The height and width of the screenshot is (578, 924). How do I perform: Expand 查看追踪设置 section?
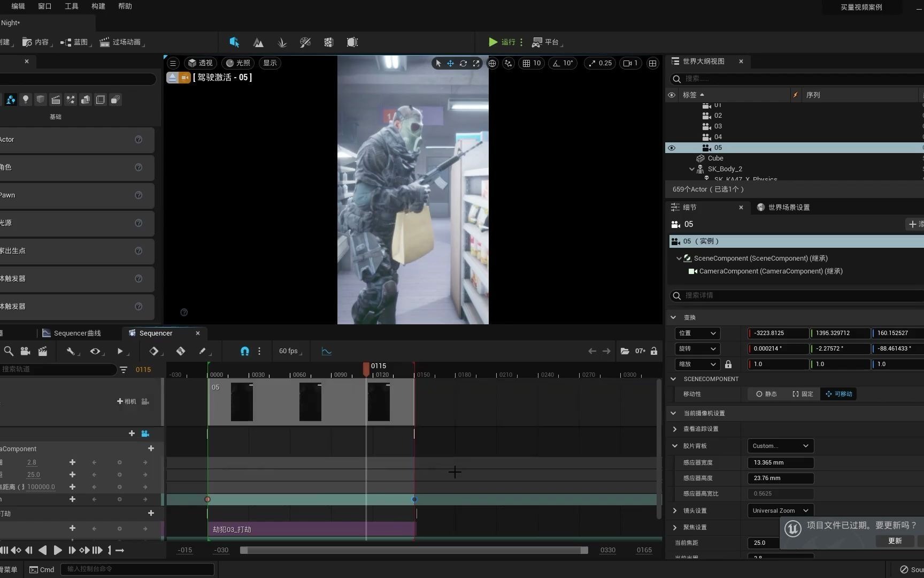(675, 429)
